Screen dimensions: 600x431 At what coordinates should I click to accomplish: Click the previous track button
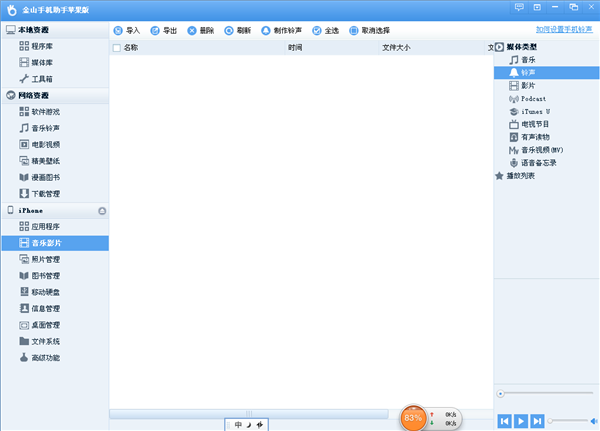click(x=505, y=421)
